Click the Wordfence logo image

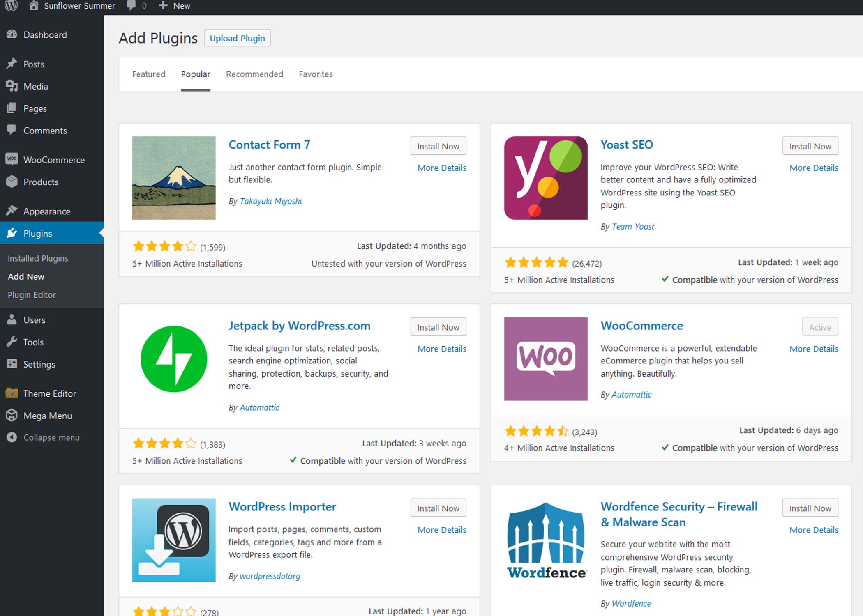[x=546, y=540]
